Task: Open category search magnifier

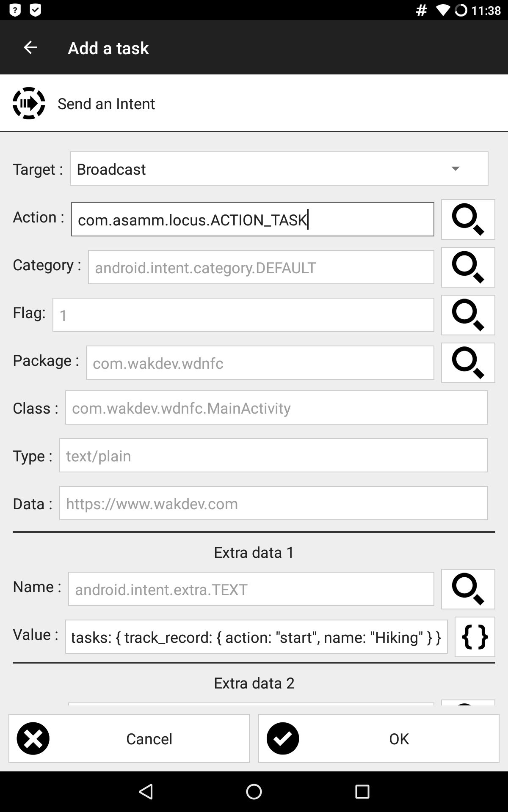Action: tap(468, 267)
